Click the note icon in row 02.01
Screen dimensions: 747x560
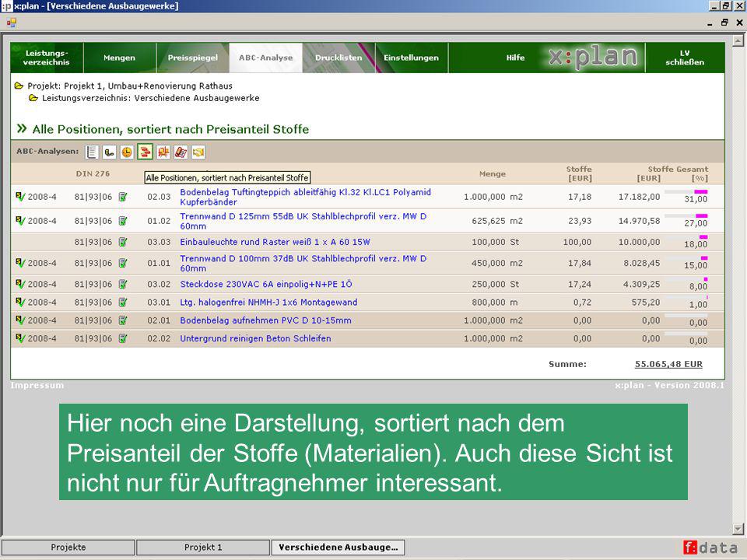(123, 320)
